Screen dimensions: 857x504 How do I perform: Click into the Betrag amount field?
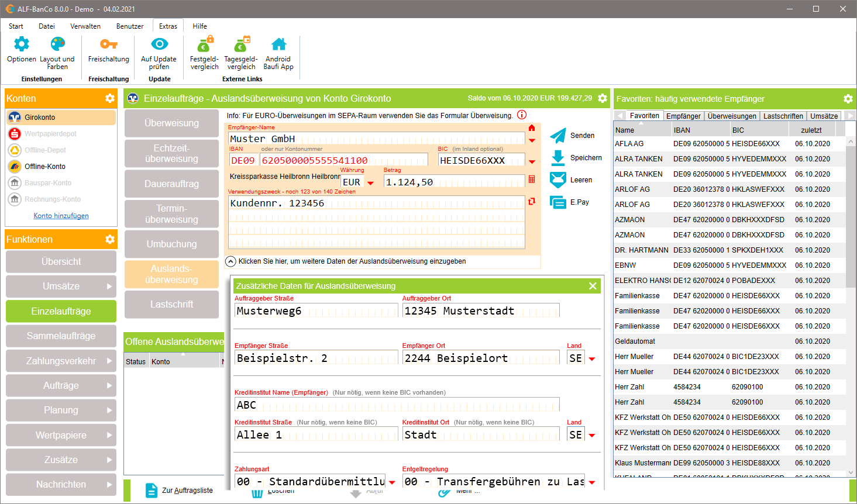click(x=454, y=182)
